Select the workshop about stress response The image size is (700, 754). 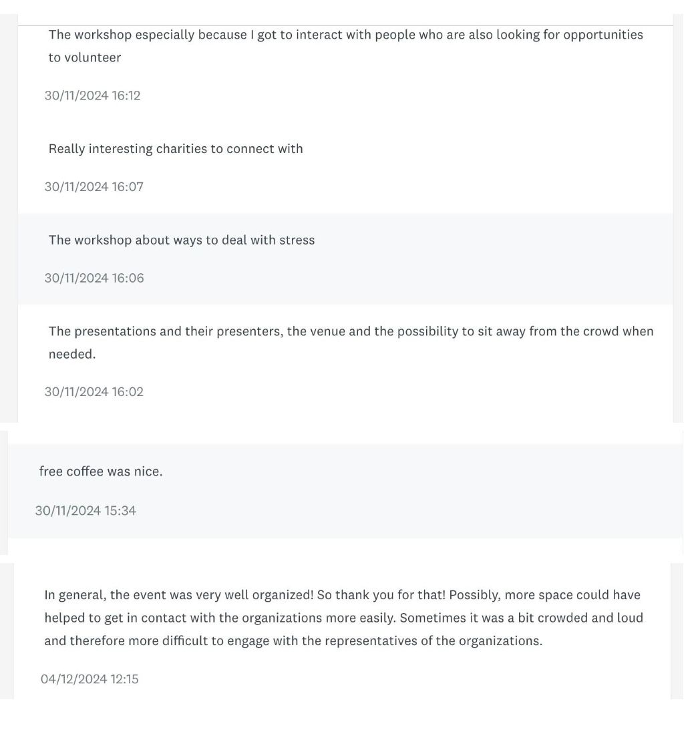pos(182,240)
